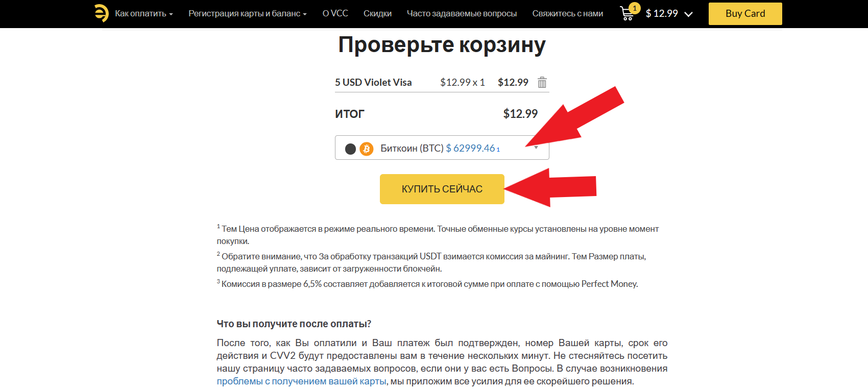Image resolution: width=868 pixels, height=389 pixels.
Task: Click the Buy Card button
Action: (745, 14)
